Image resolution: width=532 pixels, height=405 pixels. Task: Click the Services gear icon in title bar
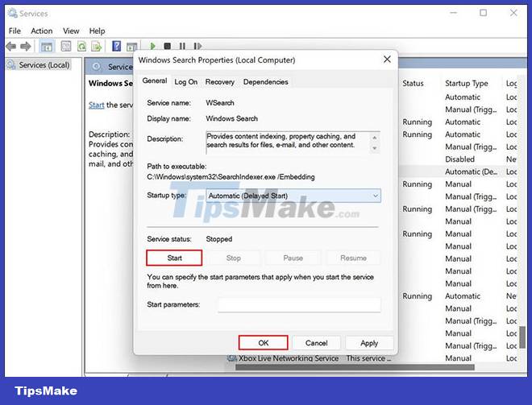pyautogui.click(x=12, y=13)
